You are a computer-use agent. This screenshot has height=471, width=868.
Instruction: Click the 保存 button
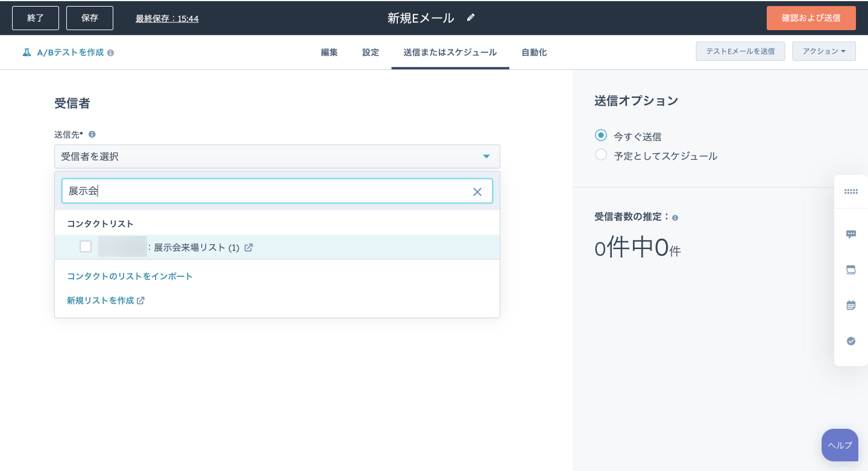click(90, 18)
